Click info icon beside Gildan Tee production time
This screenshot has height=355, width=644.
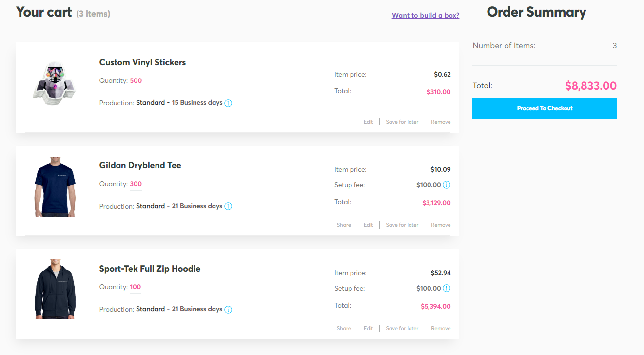tap(228, 206)
